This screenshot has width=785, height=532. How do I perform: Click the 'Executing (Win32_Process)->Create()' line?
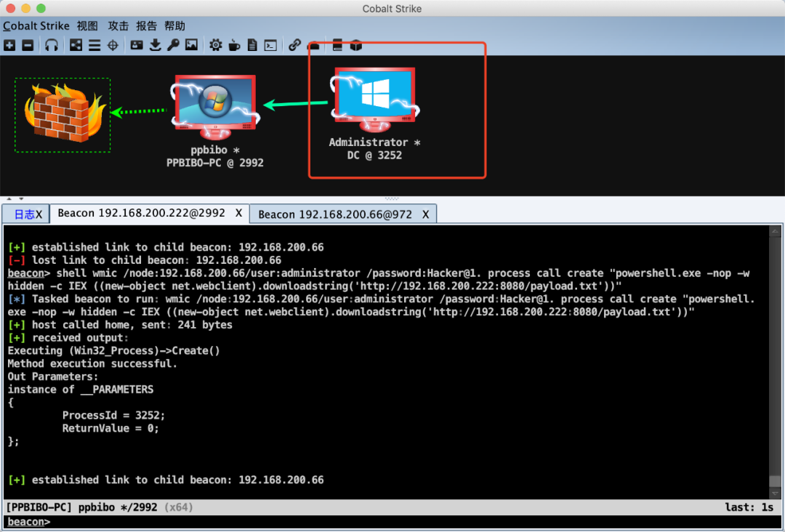click(x=113, y=351)
